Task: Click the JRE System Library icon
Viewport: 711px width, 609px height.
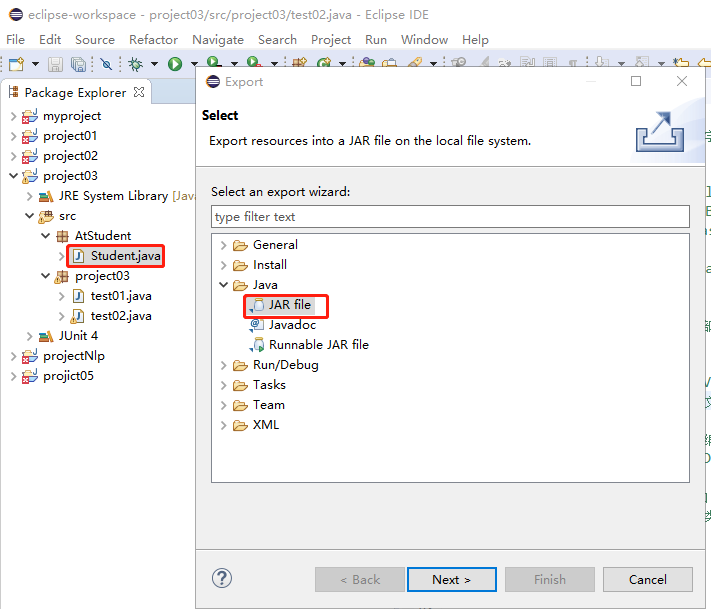Action: click(46, 196)
